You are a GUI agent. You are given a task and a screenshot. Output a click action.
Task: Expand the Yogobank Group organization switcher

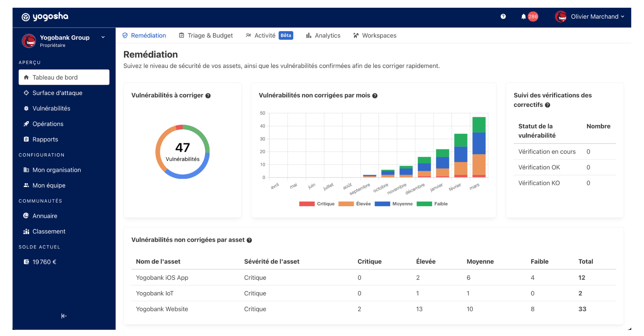pos(103,37)
